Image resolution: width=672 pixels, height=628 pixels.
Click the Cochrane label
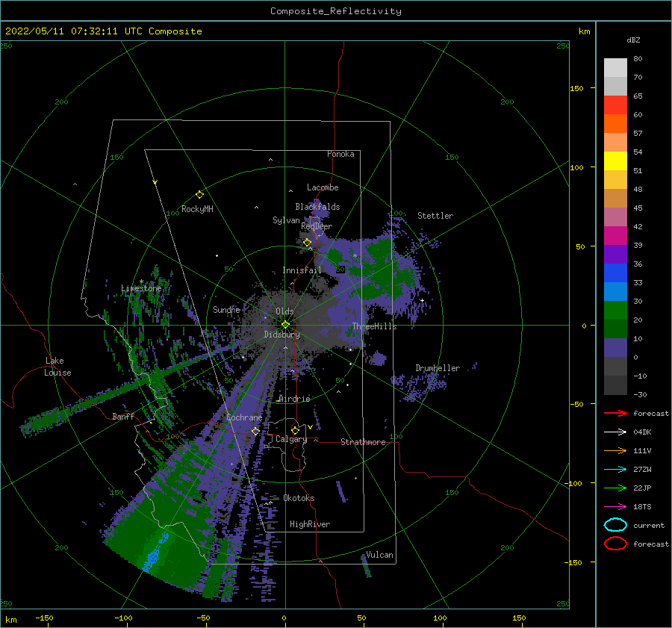244,417
